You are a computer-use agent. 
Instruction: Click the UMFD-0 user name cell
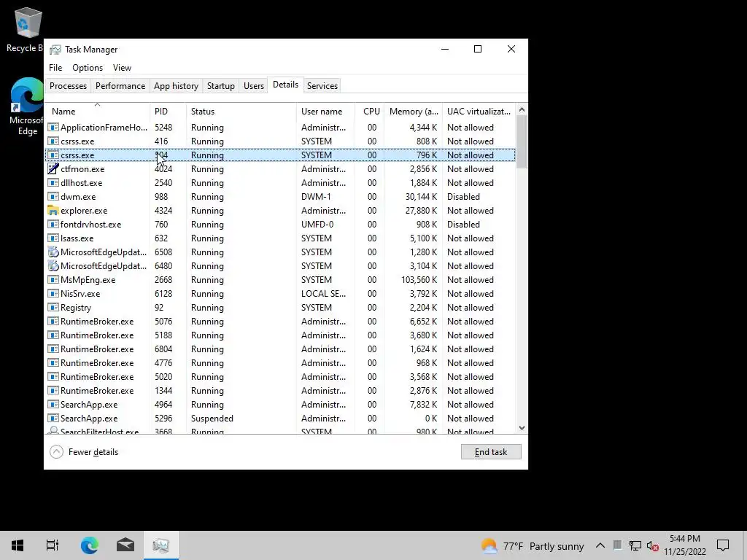pyautogui.click(x=317, y=225)
